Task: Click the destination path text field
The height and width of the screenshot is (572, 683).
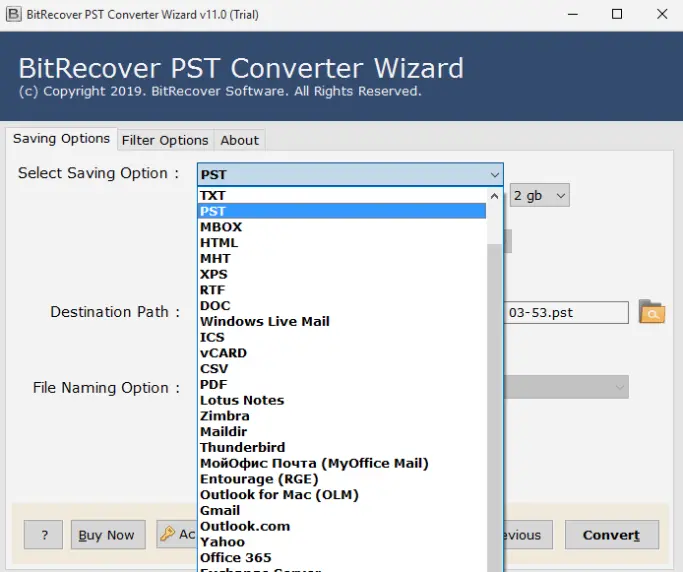Action: (x=566, y=312)
